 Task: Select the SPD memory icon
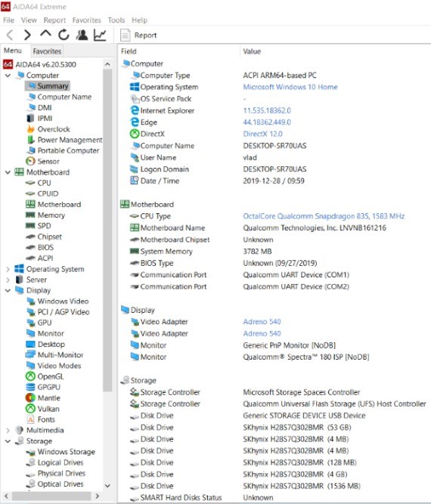[x=30, y=226]
